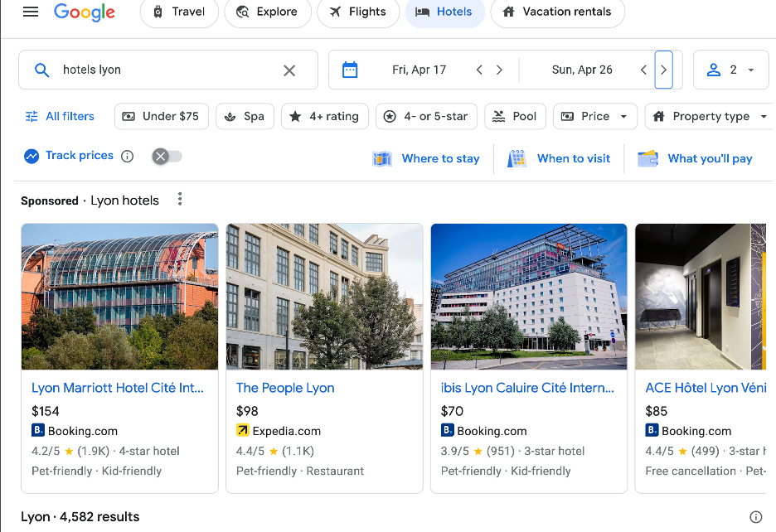The width and height of the screenshot is (776, 532).
Task: Move check-in date one day later
Action: click(x=499, y=70)
